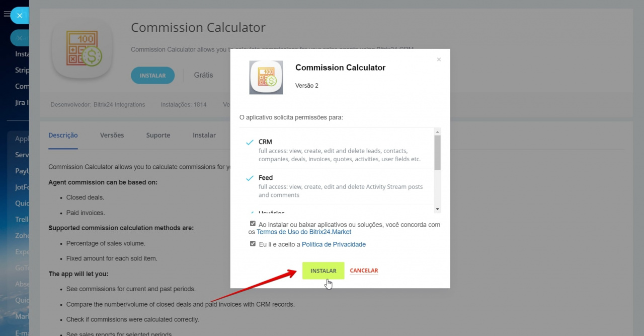Switch to the Versões tab

click(112, 135)
